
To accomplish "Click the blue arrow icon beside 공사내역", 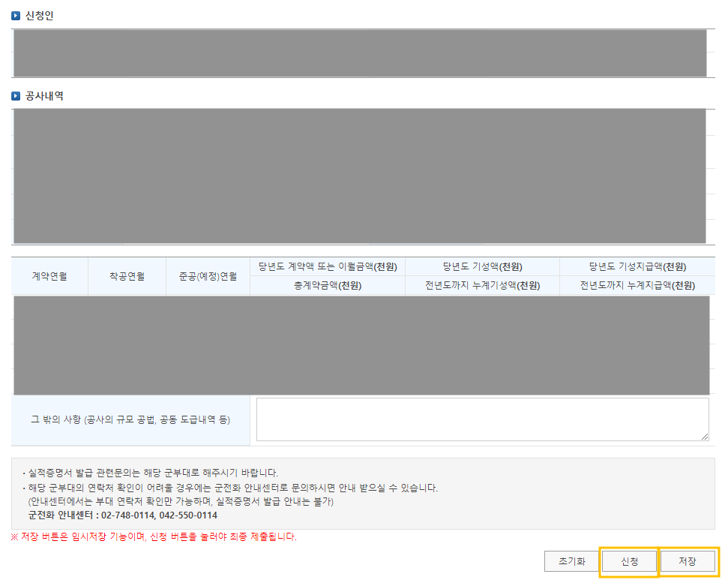I will [x=16, y=96].
